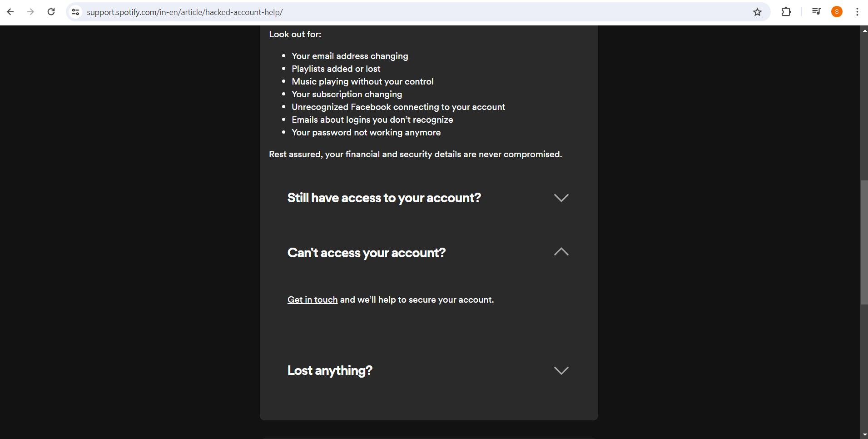
Task: Collapse 'Can't access your account?' section
Action: click(561, 252)
